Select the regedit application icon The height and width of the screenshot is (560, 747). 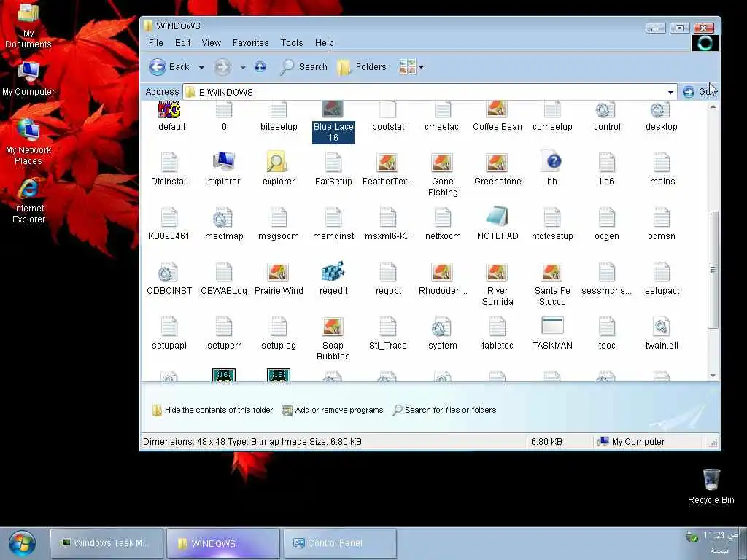333,278
